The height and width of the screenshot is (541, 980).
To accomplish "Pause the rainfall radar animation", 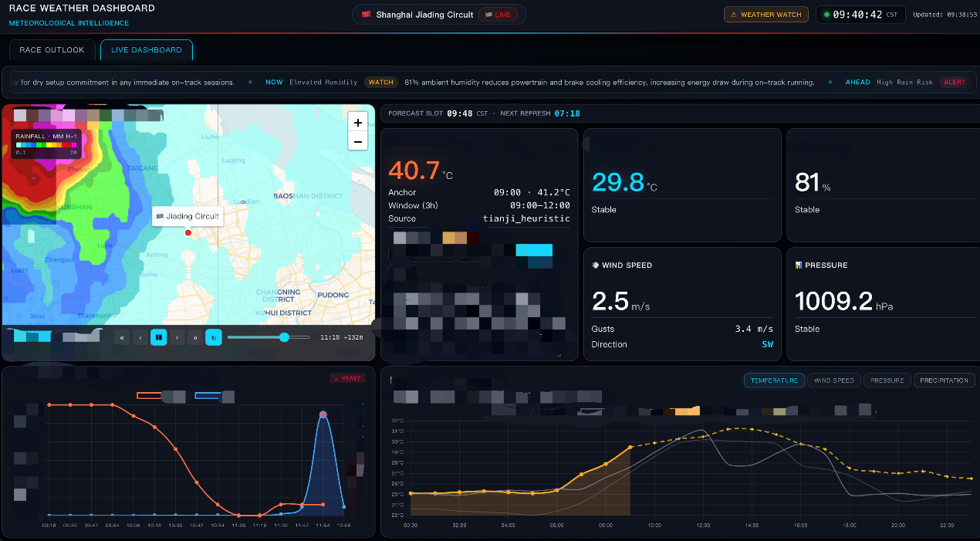I will click(x=159, y=336).
